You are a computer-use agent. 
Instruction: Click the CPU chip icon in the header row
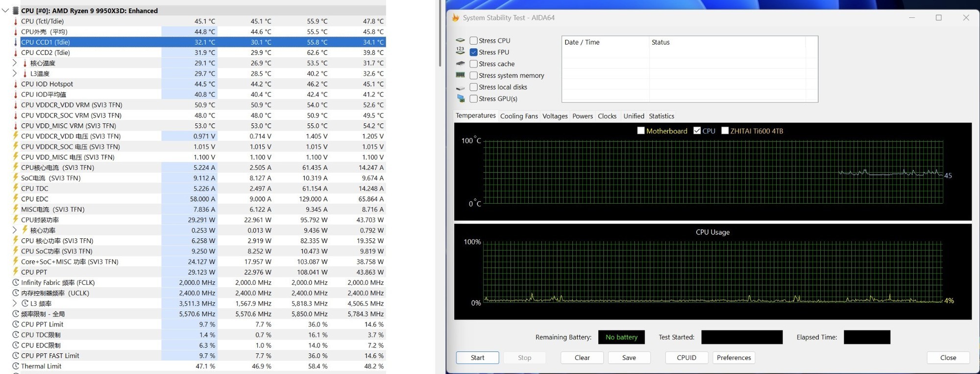16,10
